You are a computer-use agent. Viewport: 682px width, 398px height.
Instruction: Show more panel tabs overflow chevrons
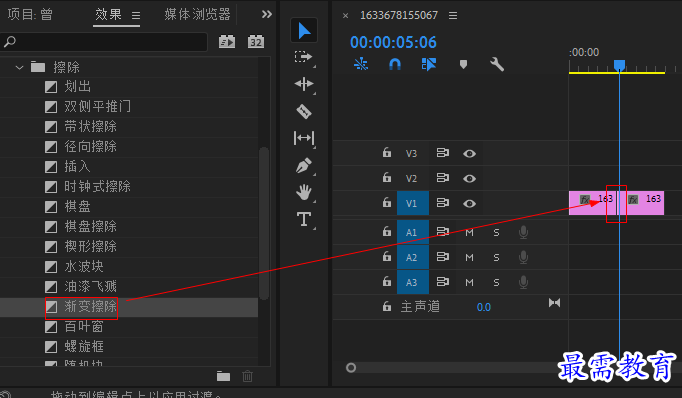267,14
